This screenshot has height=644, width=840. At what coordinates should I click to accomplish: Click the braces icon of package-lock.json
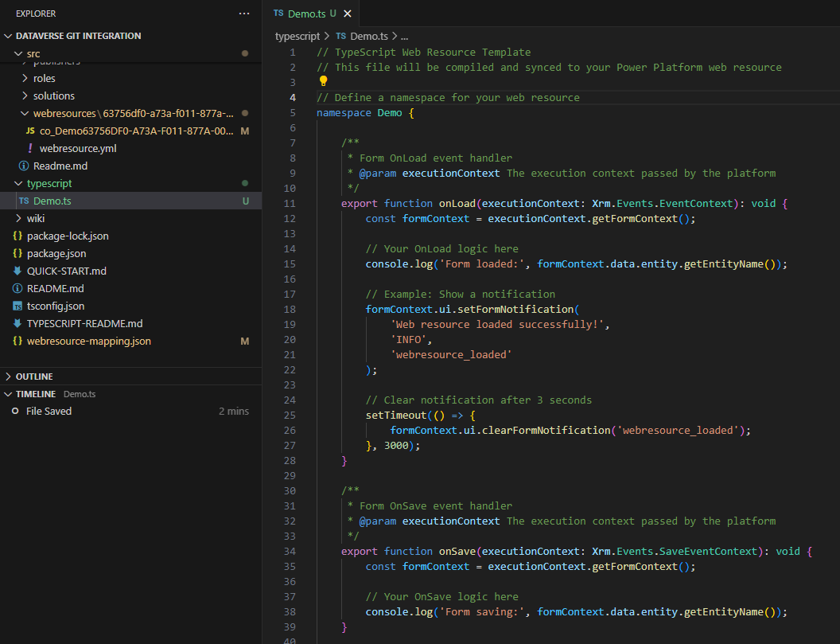17,236
